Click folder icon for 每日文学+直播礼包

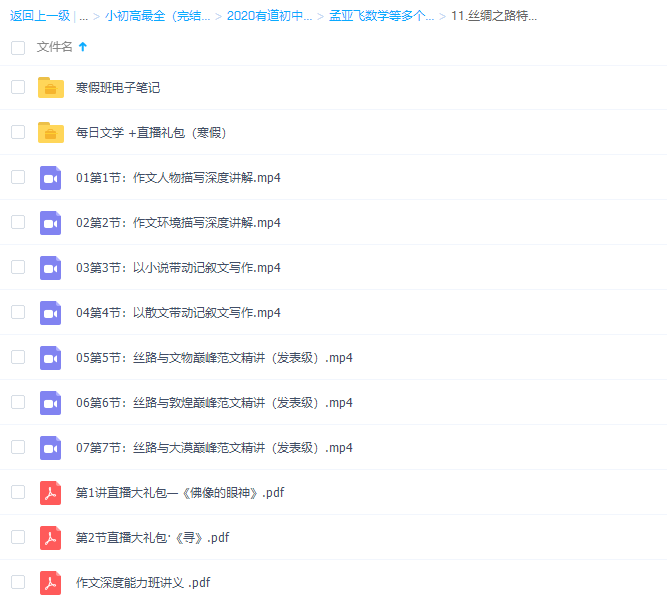pyautogui.click(x=51, y=133)
